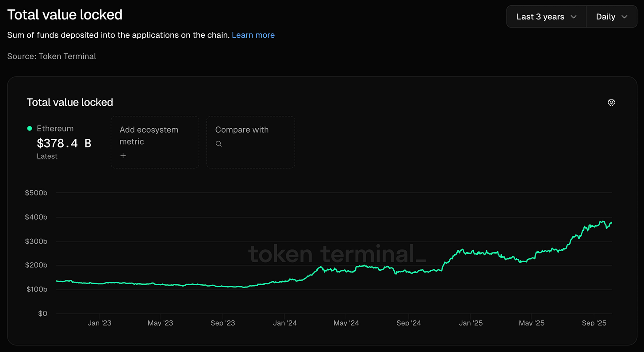This screenshot has height=352, width=644.
Task: Click the plus icon under Add ecosystem metric
Action: [123, 156]
